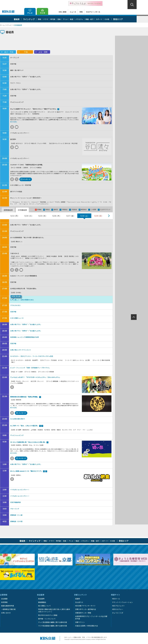This screenshot has width=148, height=644.
Task: Open KBS京都アナウンサーサイト footer link
Action: 85,606
